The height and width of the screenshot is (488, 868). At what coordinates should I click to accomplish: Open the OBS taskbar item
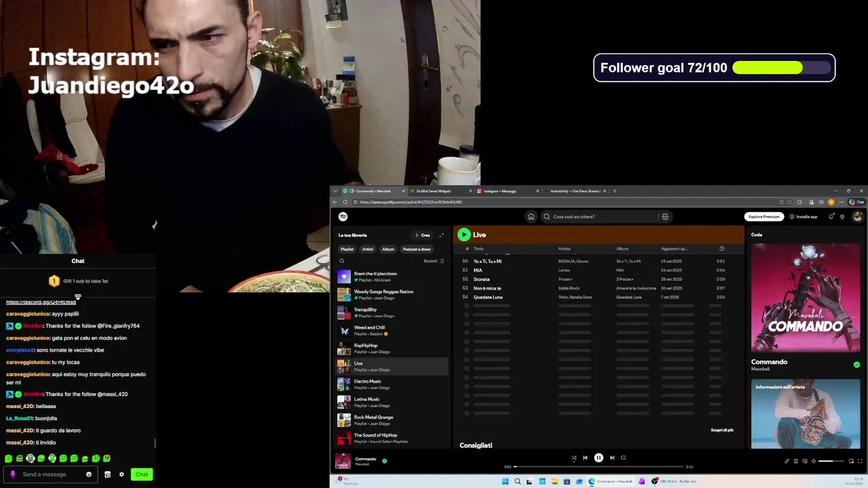point(674,481)
